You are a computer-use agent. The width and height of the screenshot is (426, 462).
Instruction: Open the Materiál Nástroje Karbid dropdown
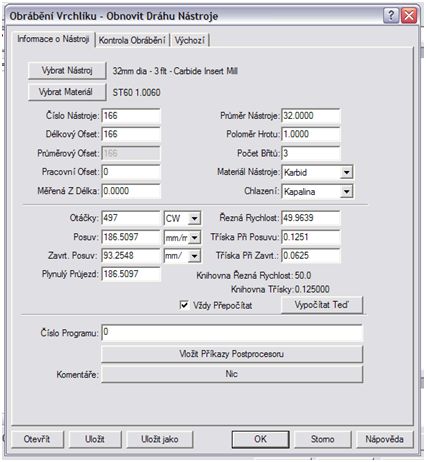tap(347, 172)
